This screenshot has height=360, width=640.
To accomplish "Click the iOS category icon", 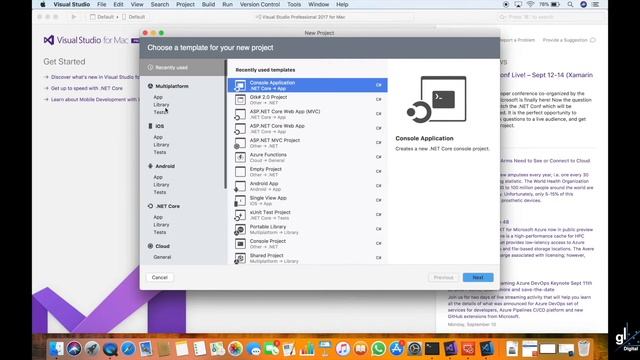I will click(150, 126).
